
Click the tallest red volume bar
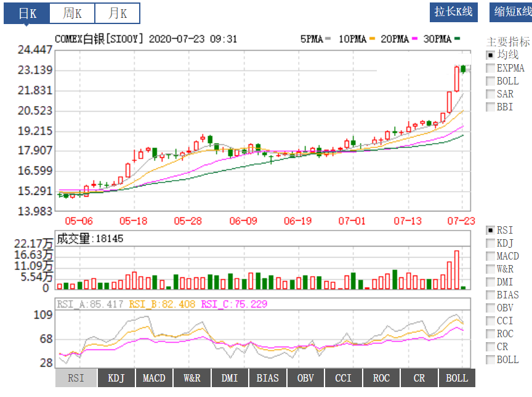click(456, 270)
